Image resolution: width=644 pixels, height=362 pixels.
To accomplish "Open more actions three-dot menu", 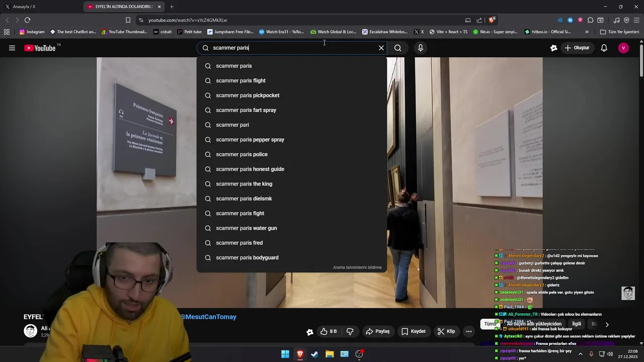I will (468, 331).
